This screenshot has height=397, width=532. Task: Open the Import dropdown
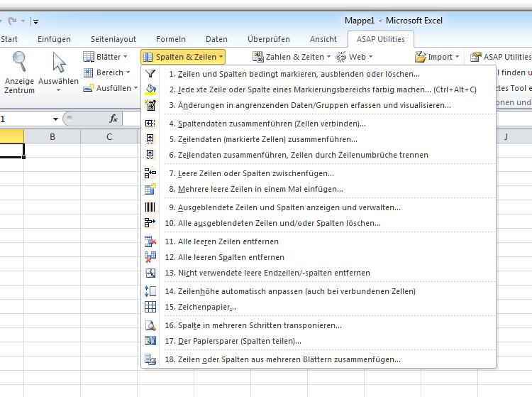tap(437, 57)
